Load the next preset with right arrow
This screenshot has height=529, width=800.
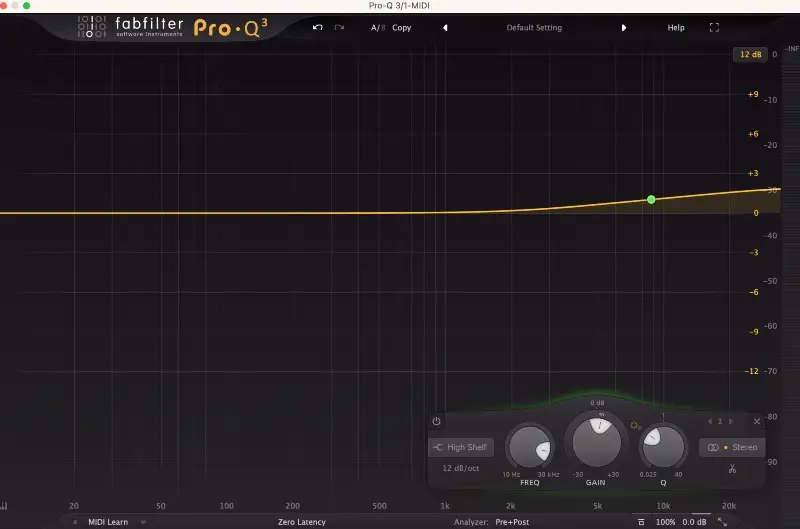[624, 28]
